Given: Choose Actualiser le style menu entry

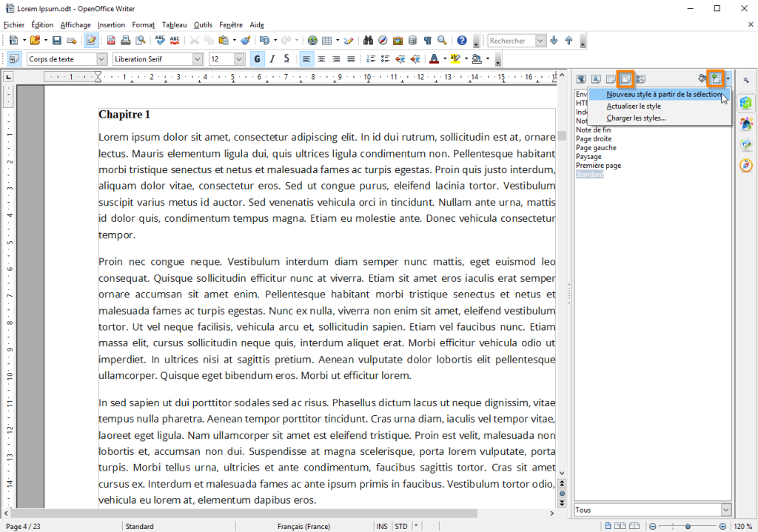Looking at the screenshot, I should coord(633,107).
